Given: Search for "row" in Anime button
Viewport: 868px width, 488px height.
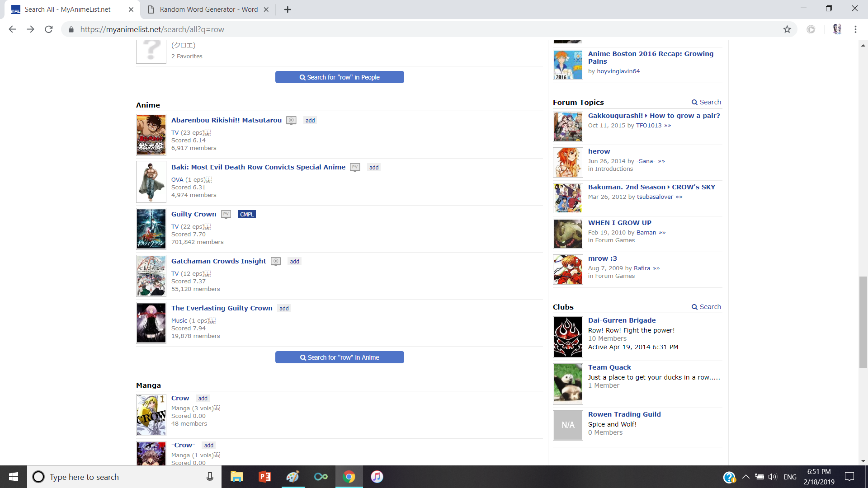Looking at the screenshot, I should (x=340, y=357).
